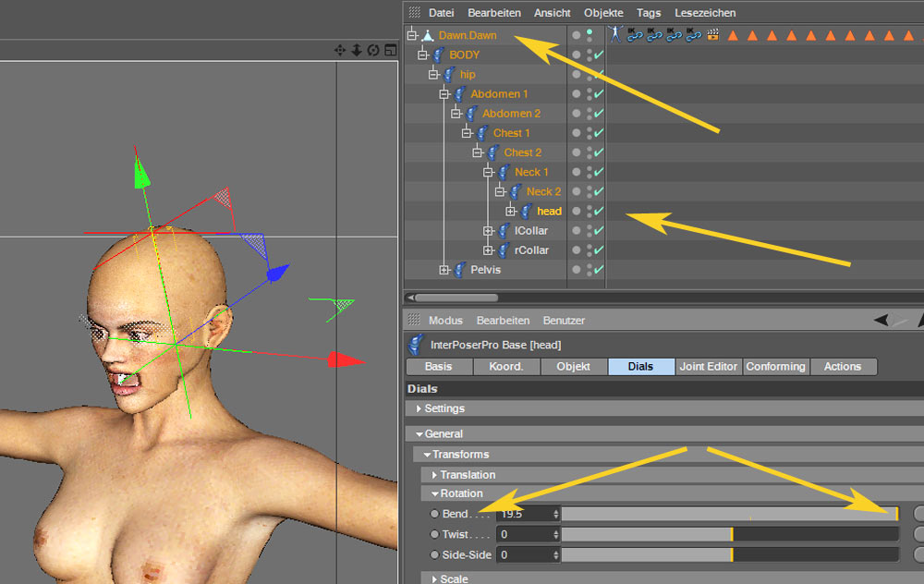Click the back arrow in Attribute manager
This screenshot has width=924, height=584.
(x=882, y=321)
